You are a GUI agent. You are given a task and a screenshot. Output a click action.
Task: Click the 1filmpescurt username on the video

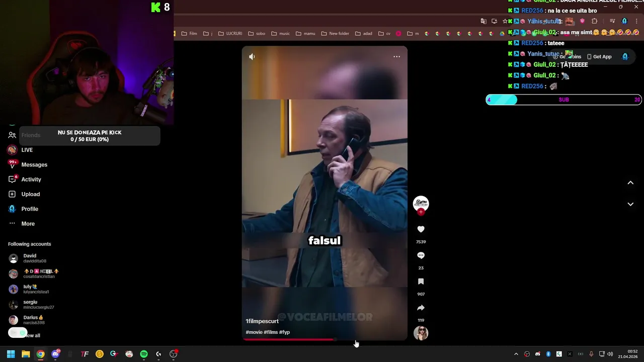click(x=262, y=321)
